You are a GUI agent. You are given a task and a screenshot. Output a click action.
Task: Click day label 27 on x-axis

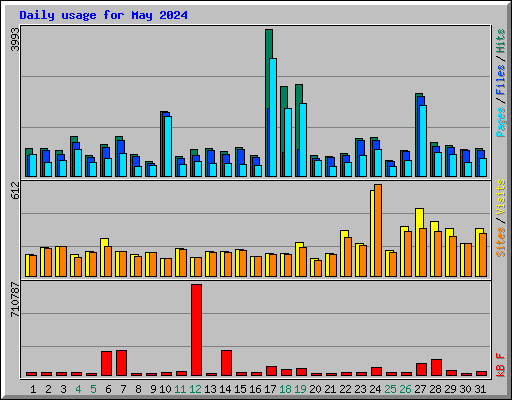(420, 389)
